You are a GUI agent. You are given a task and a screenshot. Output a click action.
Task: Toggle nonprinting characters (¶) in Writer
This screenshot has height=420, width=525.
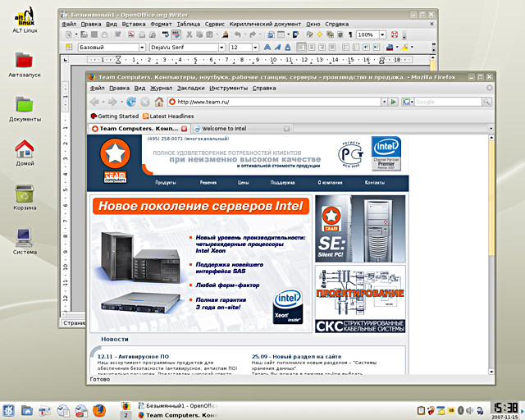click(x=350, y=34)
